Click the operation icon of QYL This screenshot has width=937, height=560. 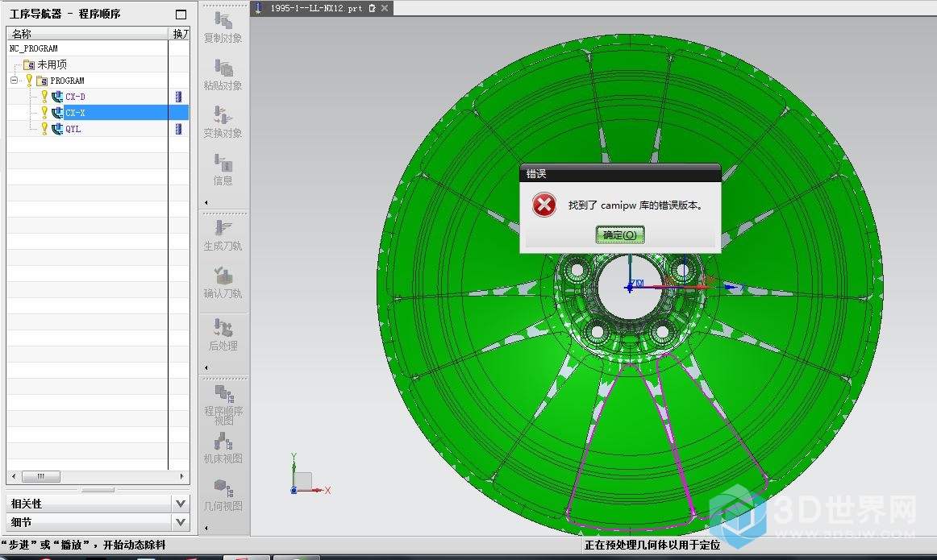(x=57, y=129)
